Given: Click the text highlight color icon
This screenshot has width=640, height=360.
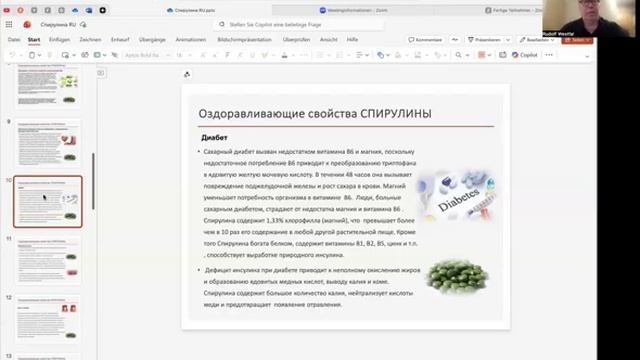Looking at the screenshot, I should point(265,55).
